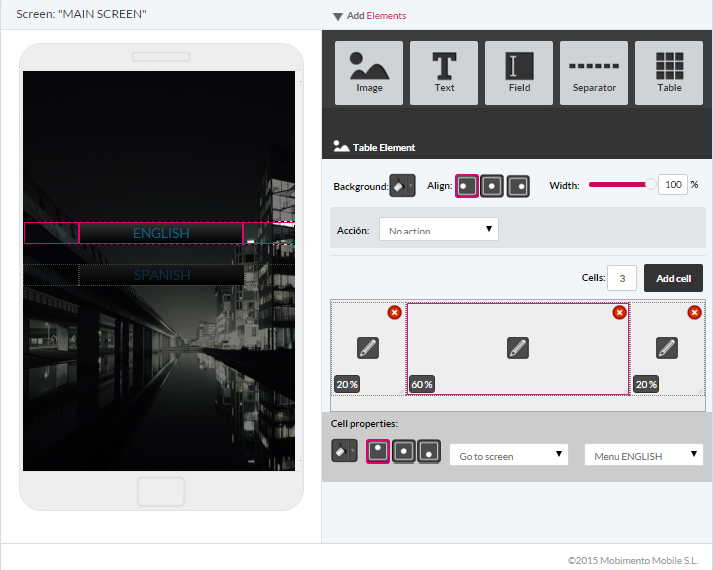Delete the last 20% cell
The width and height of the screenshot is (713, 570).
pyautogui.click(x=694, y=312)
